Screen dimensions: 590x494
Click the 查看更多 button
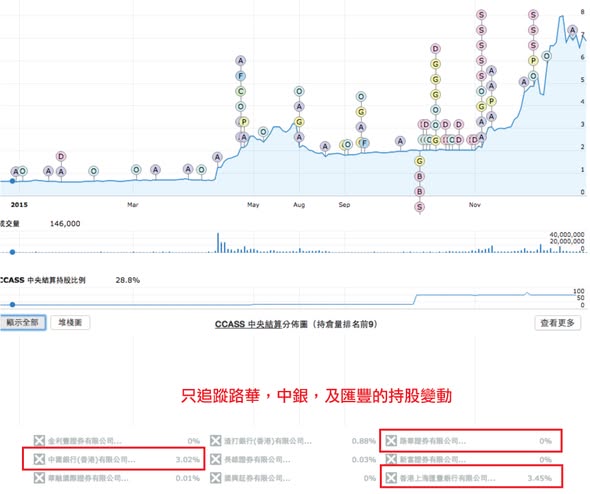click(557, 323)
